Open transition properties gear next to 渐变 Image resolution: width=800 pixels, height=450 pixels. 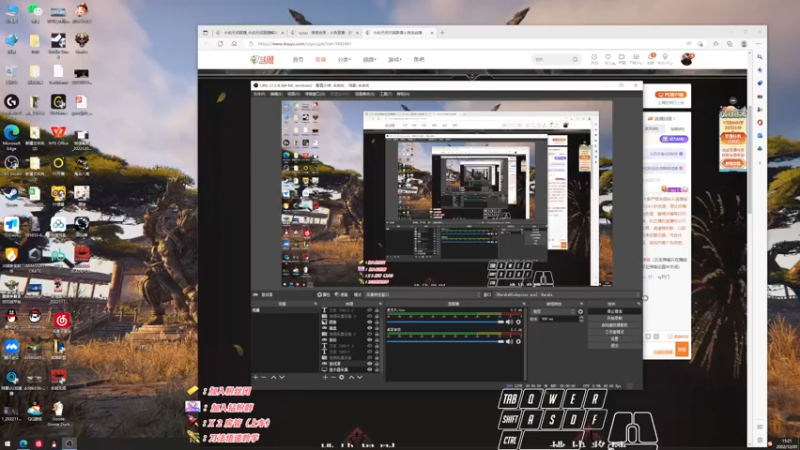coord(581,311)
